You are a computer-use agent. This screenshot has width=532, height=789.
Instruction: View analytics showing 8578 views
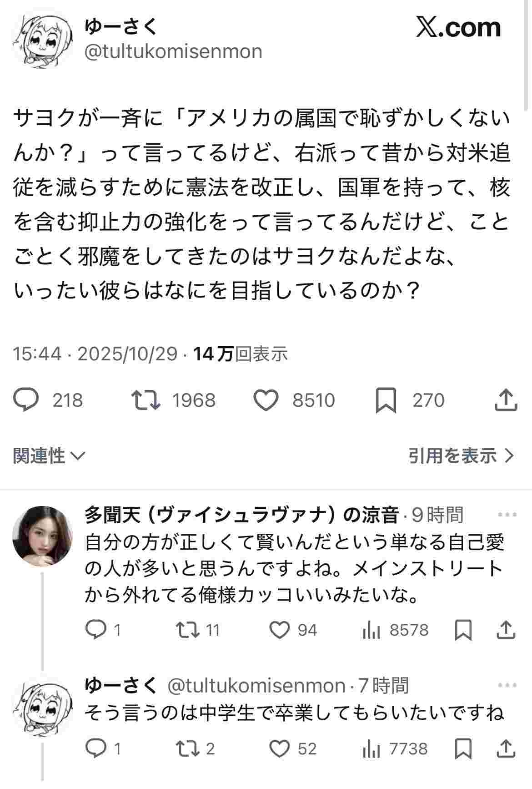pyautogui.click(x=371, y=630)
